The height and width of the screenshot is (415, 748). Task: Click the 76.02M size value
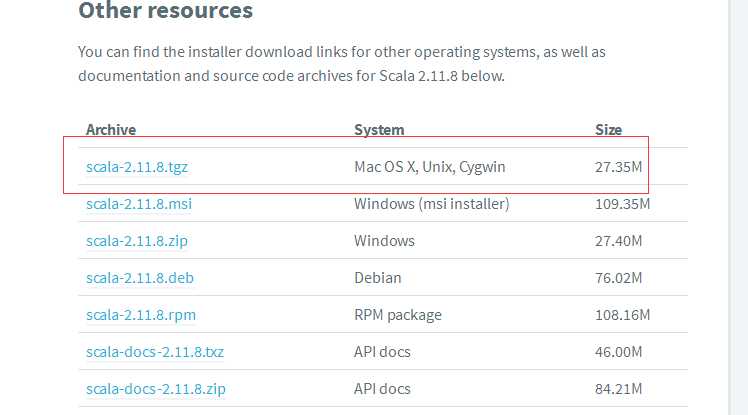point(618,278)
